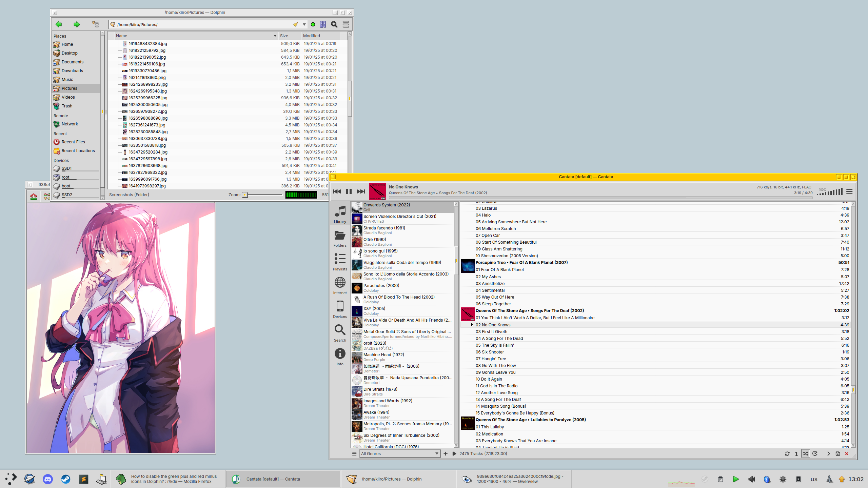
Task: Toggle split view in the Dolphin toolbar
Action: pos(323,24)
